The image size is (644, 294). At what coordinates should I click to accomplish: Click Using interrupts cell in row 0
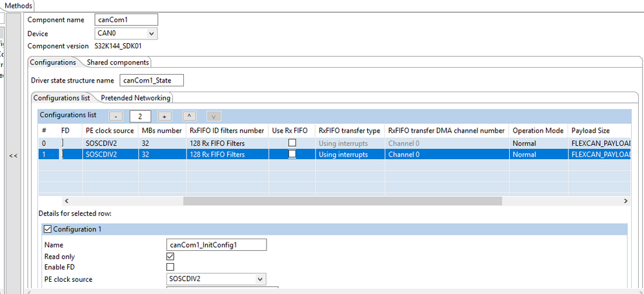[350, 143]
